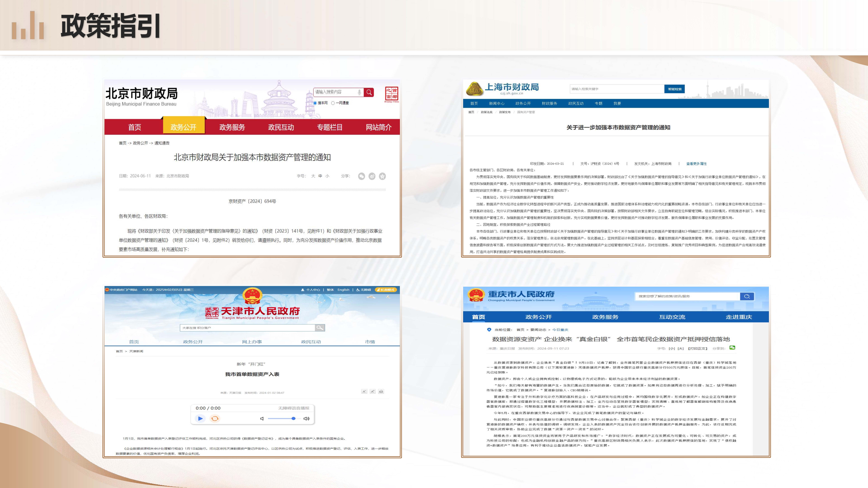
Task: Click the 中央政府门户网站 link
Action: coord(121,290)
